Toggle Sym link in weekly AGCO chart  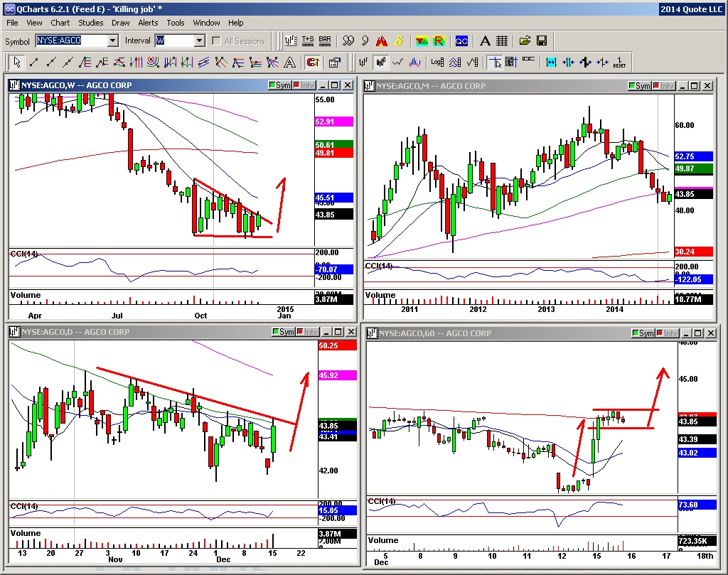[x=280, y=85]
